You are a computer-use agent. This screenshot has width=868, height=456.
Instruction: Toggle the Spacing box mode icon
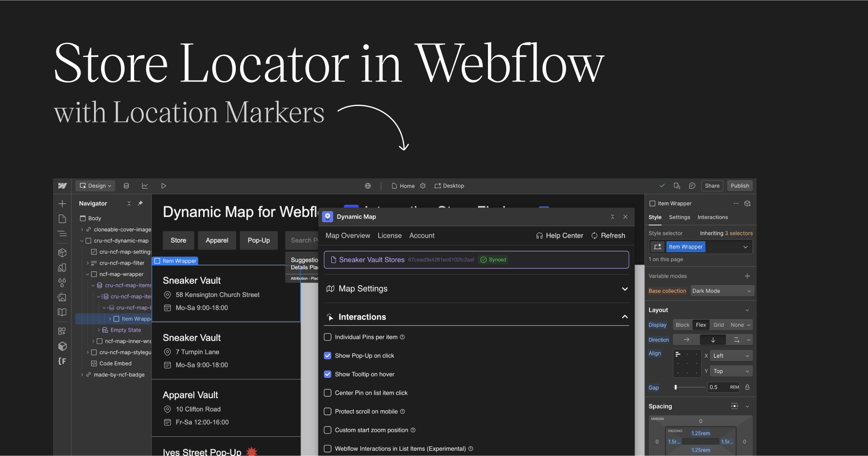coord(734,406)
